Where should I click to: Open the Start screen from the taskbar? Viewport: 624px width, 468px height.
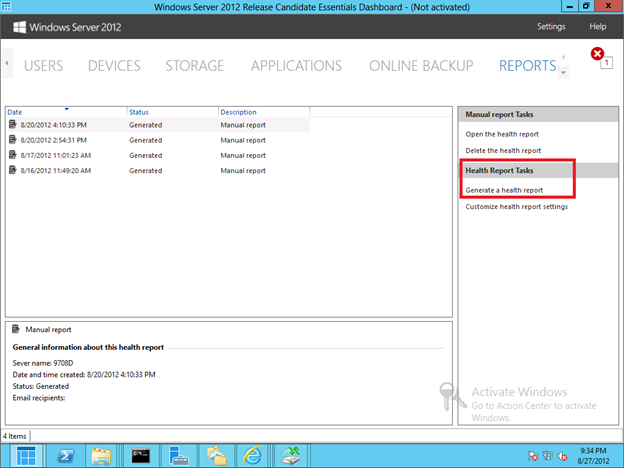click(x=26, y=456)
